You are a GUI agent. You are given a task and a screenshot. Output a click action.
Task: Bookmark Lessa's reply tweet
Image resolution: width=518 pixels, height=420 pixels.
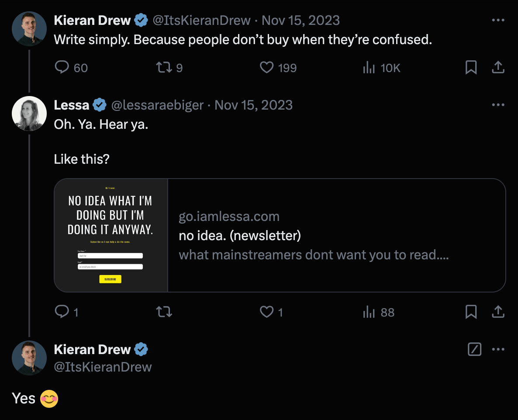tap(471, 312)
